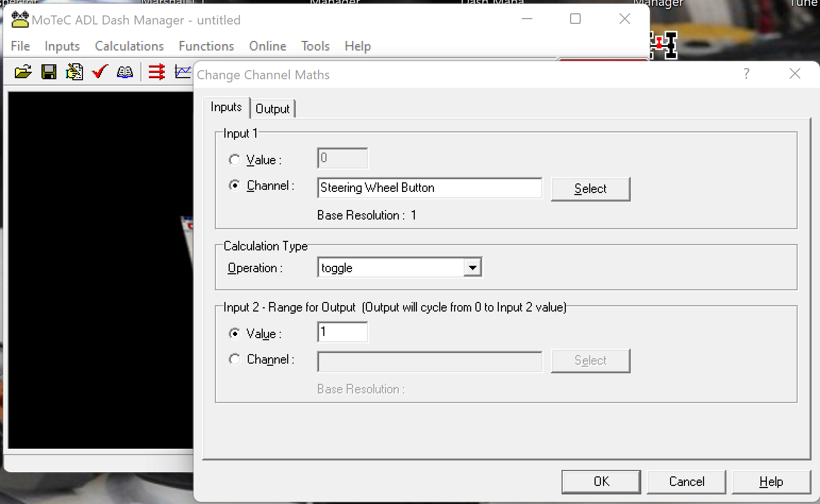Open the Help menu in the menu bar
Screen dimensions: 820x504
[x=358, y=46]
